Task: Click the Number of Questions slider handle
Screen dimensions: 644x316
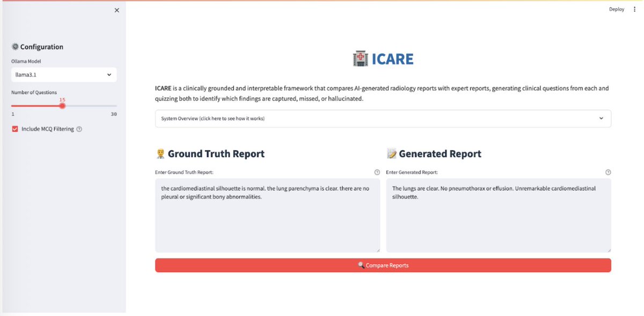Action: [62, 106]
